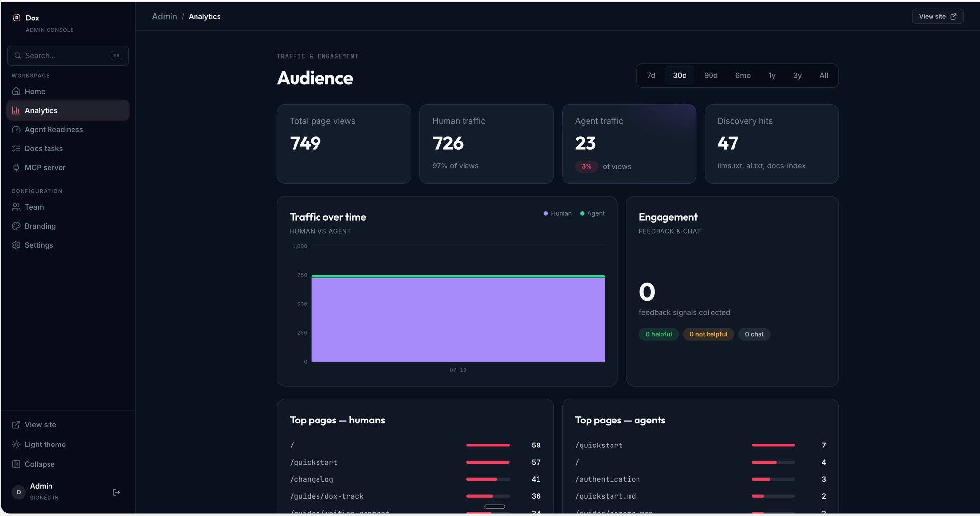980x516 pixels.
Task: Click the Team people icon
Action: pyautogui.click(x=16, y=207)
